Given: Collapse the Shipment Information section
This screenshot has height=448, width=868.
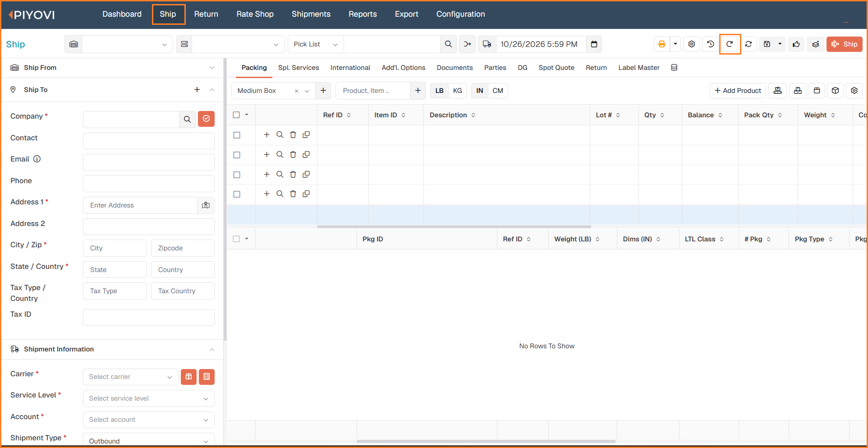Looking at the screenshot, I should point(212,350).
